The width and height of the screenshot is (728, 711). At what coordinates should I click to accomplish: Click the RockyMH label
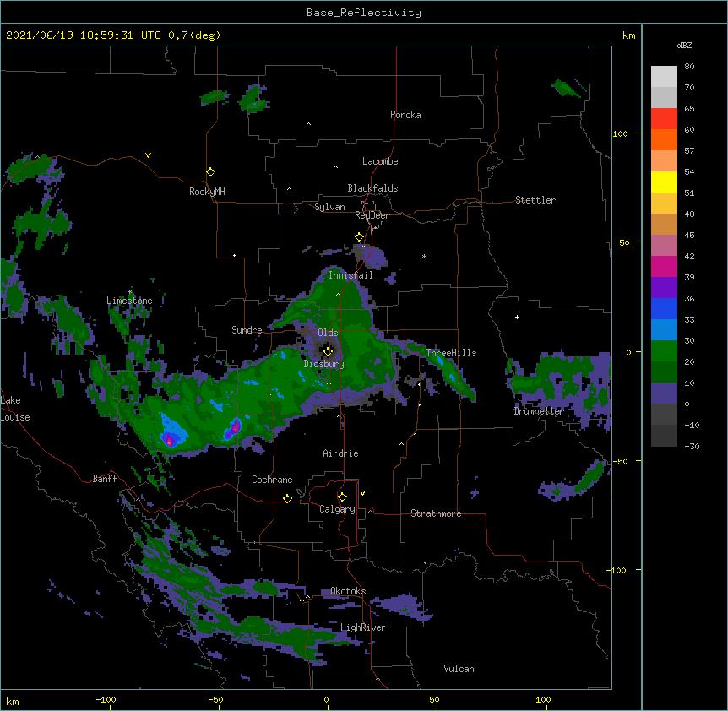[x=207, y=192]
